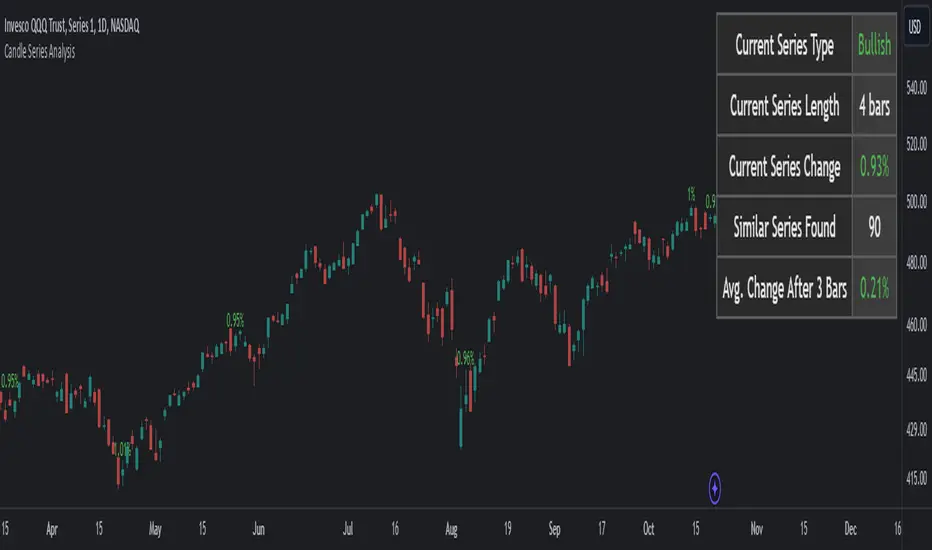Click the 415.00 price axis label
932x550 pixels.
point(915,478)
